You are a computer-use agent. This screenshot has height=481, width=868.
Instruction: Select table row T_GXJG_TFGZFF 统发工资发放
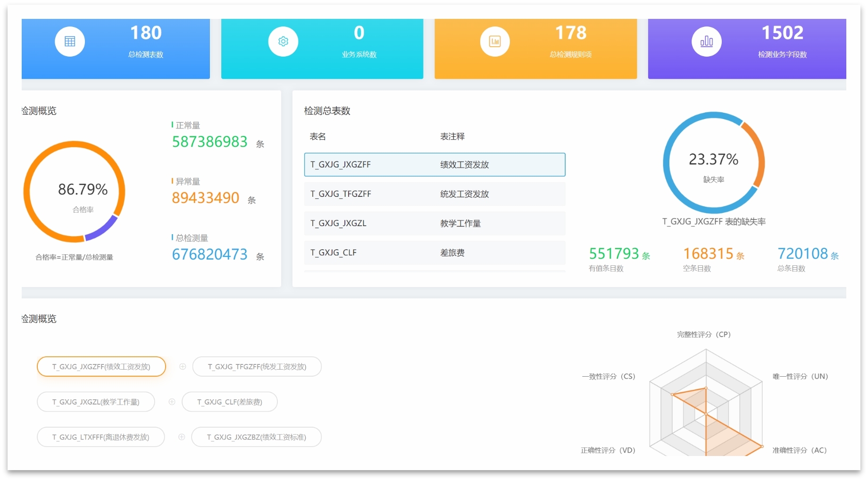[x=434, y=194]
